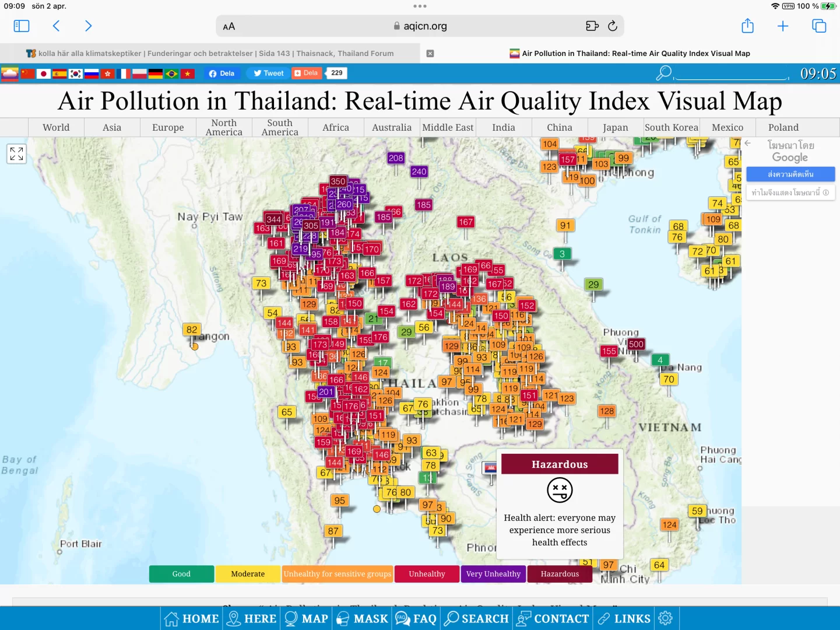
Task: Click the Tweet button
Action: pos(268,73)
